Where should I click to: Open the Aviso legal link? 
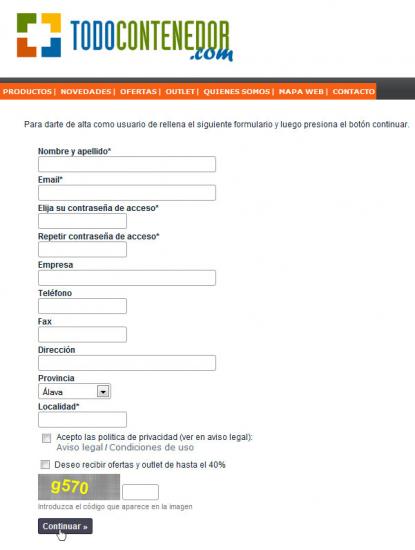coord(80,448)
